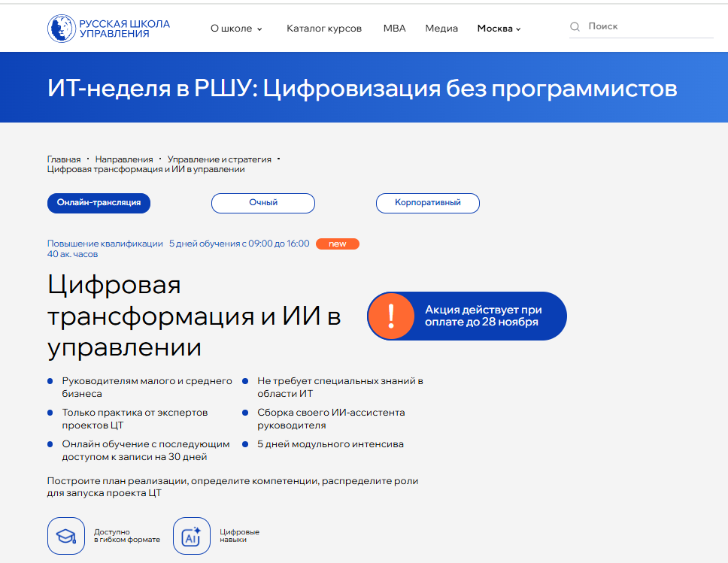Click the 'Главная' breadcrumb link
The width and height of the screenshot is (728, 563).
[x=63, y=159]
